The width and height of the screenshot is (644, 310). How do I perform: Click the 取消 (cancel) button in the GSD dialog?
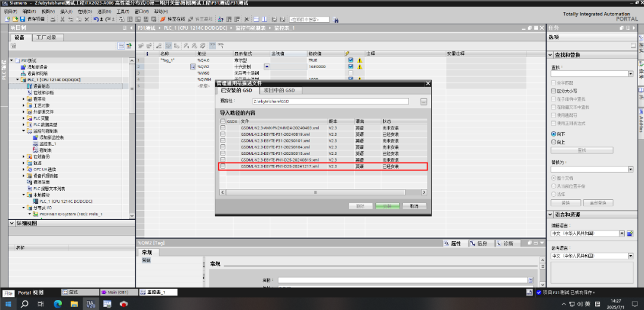point(414,206)
